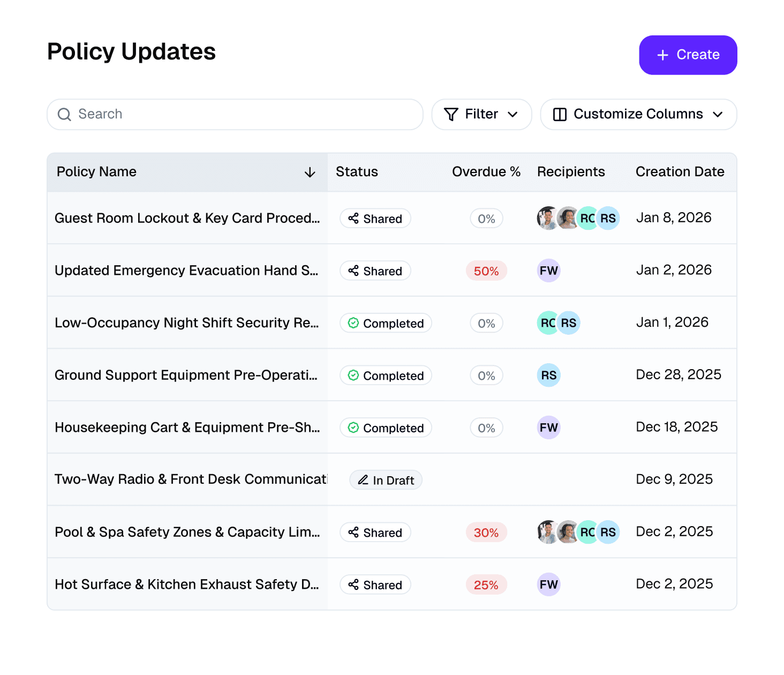The height and width of the screenshot is (675, 784).
Task: Click the Create button
Action: tap(688, 55)
